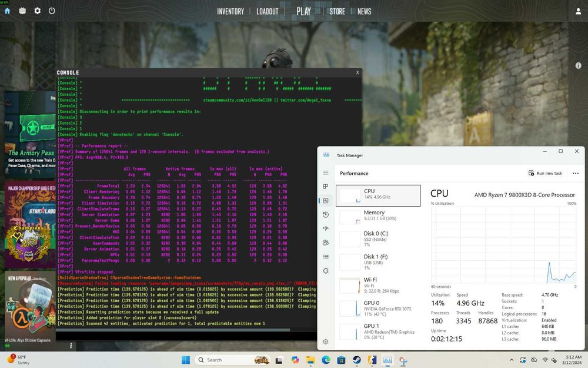The width and height of the screenshot is (588, 368).
Task: Open Task View on the taskbar
Action: coord(279,360)
